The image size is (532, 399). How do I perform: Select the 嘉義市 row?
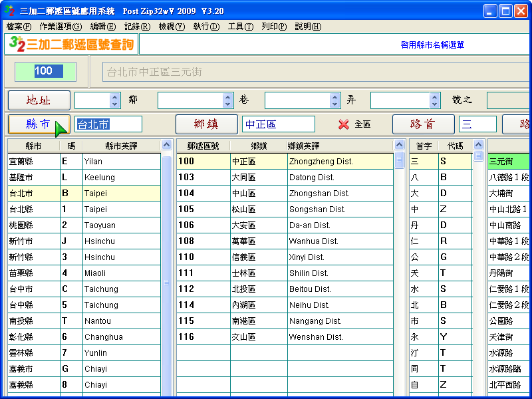84,368
